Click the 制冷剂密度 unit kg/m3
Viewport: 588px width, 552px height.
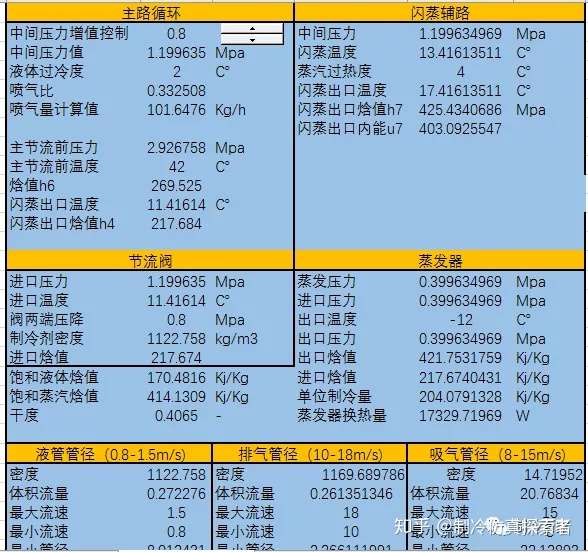(x=236, y=339)
